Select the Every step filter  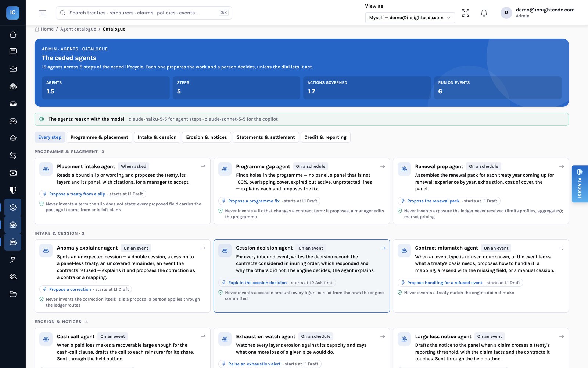coord(50,137)
